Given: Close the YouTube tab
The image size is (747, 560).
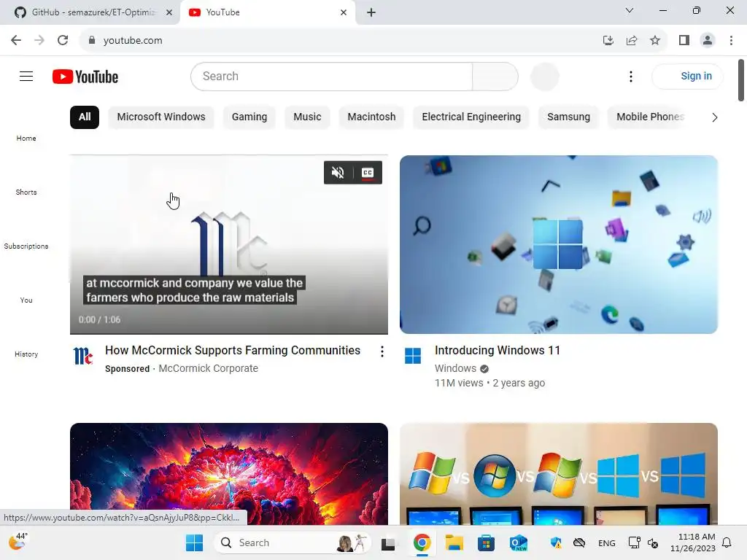Looking at the screenshot, I should point(344,13).
